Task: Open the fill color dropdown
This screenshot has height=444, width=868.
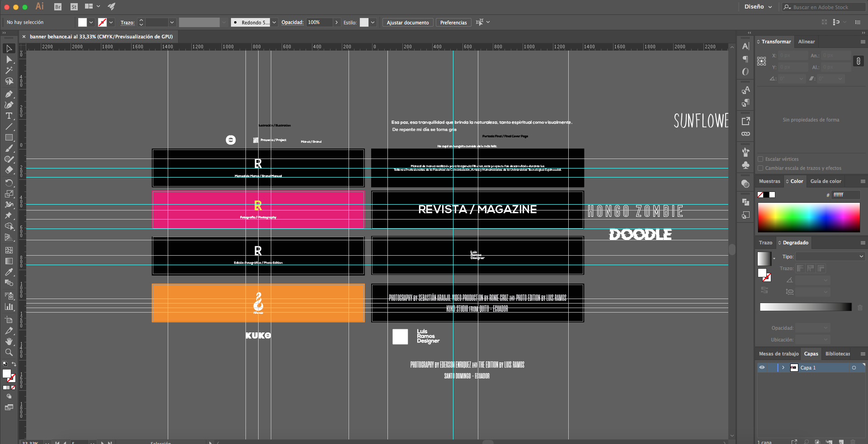Action: 91,22
